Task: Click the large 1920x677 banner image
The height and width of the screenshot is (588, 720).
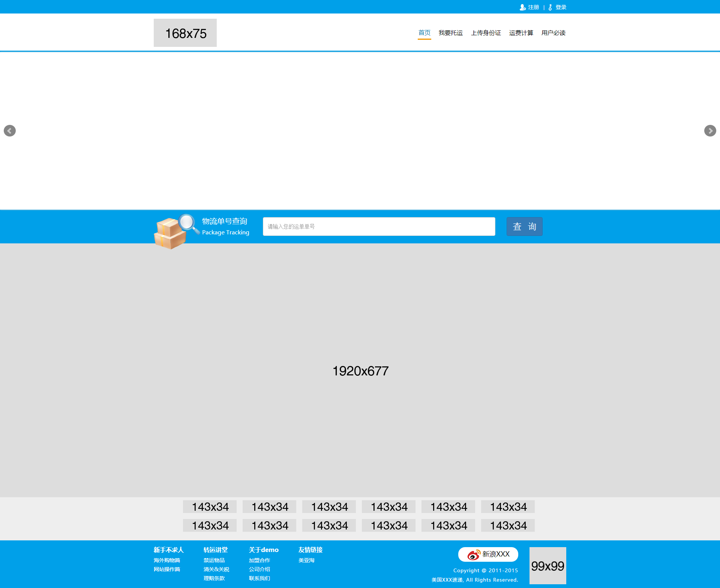Action: pyautogui.click(x=360, y=370)
